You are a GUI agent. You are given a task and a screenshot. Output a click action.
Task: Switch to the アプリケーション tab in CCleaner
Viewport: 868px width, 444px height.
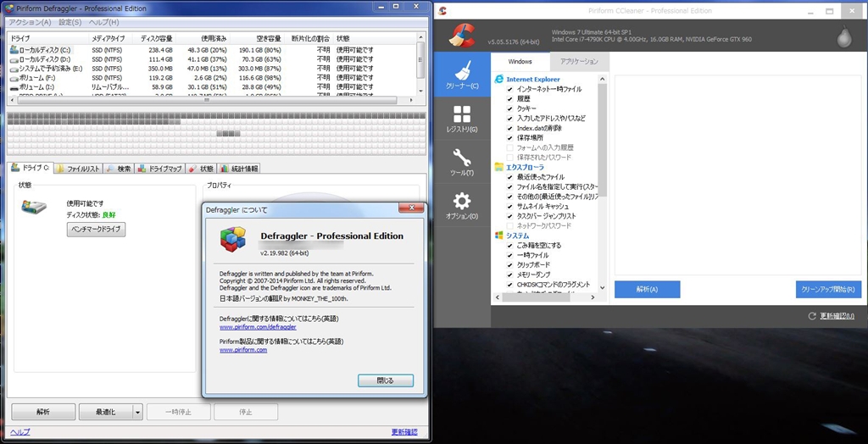[x=579, y=62]
